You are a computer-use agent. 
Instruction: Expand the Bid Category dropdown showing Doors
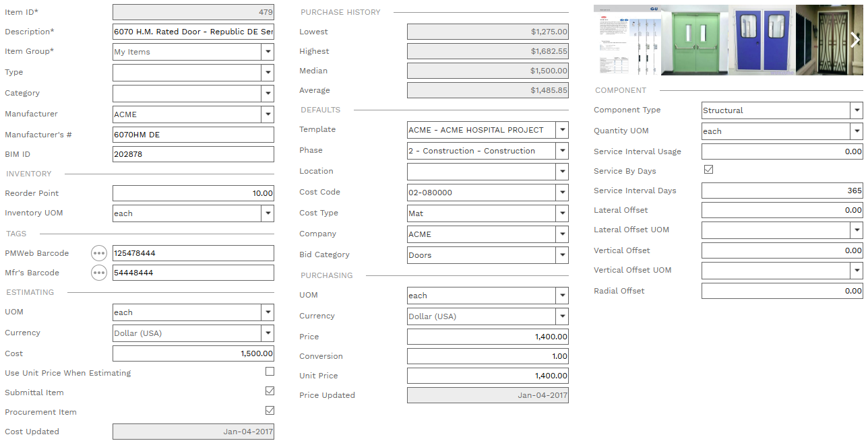tap(562, 254)
